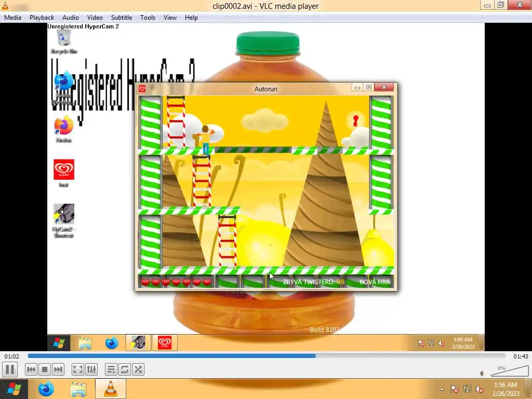532x399 pixels.
Task: Click the Algida taskbar button in video
Action: (x=165, y=343)
